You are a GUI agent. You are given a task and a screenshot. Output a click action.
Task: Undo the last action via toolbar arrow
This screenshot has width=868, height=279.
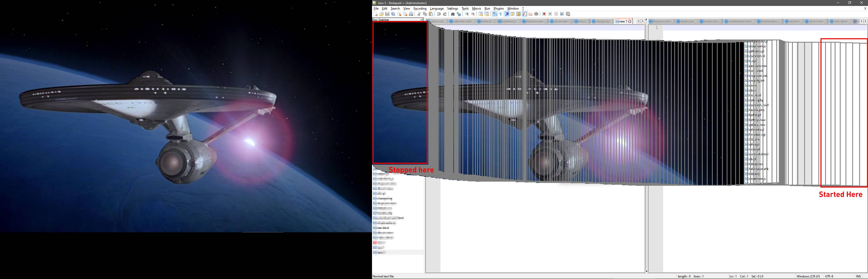(x=439, y=14)
